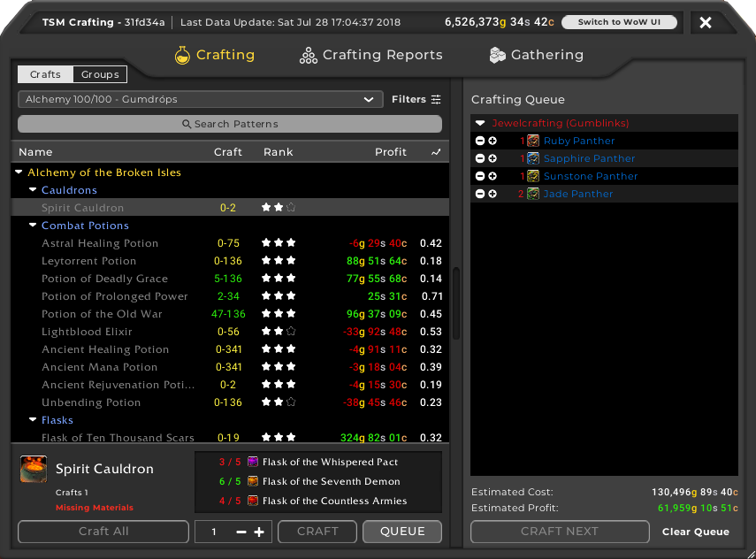The width and height of the screenshot is (756, 559).
Task: Open the Crafting tab with flask icon
Action: point(215,55)
